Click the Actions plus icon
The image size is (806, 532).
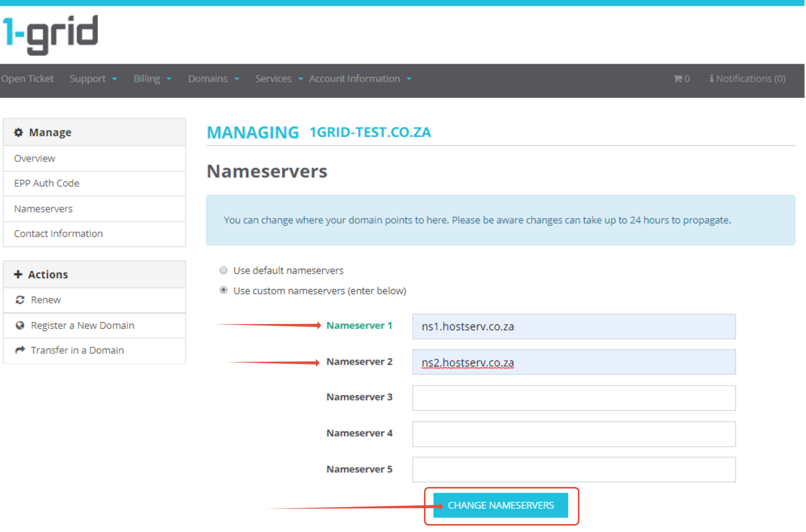[x=18, y=274]
